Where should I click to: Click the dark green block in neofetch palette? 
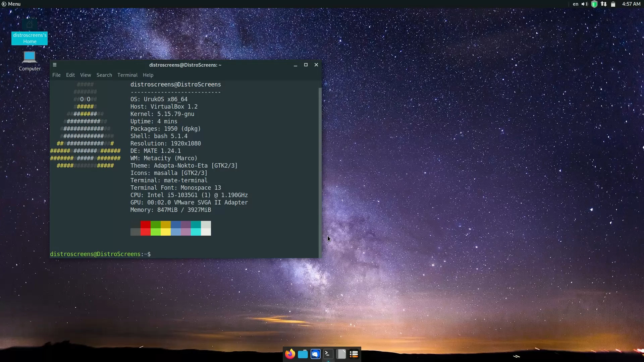pos(156,225)
